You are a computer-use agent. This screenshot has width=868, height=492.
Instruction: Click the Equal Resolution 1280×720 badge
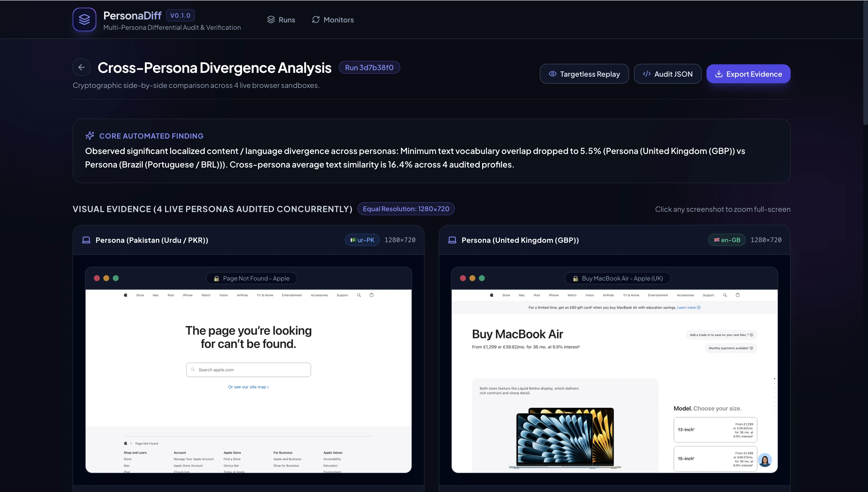406,209
